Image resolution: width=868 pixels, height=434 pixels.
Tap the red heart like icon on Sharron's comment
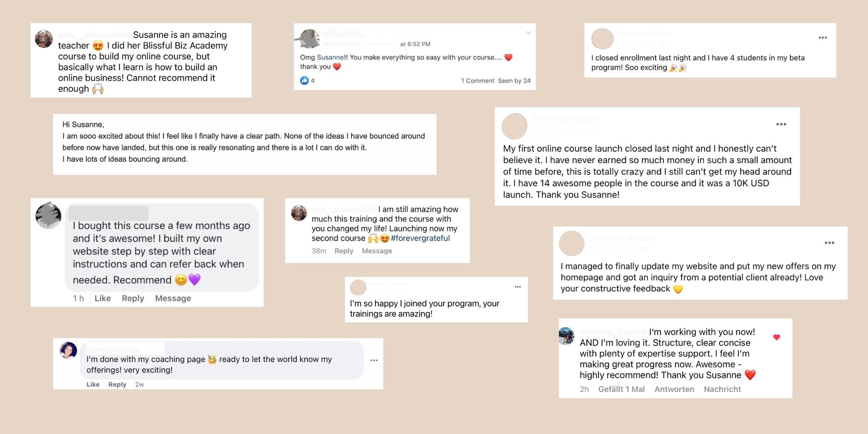pos(777,337)
